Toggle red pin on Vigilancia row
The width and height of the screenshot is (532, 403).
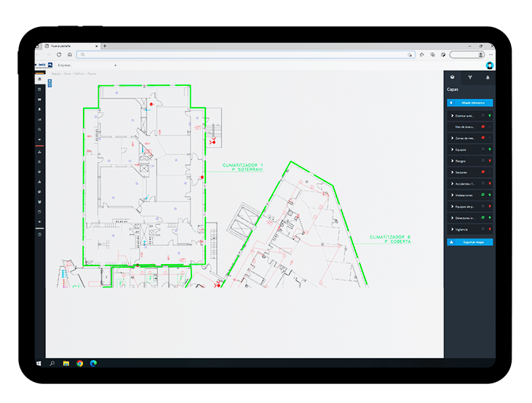point(490,229)
